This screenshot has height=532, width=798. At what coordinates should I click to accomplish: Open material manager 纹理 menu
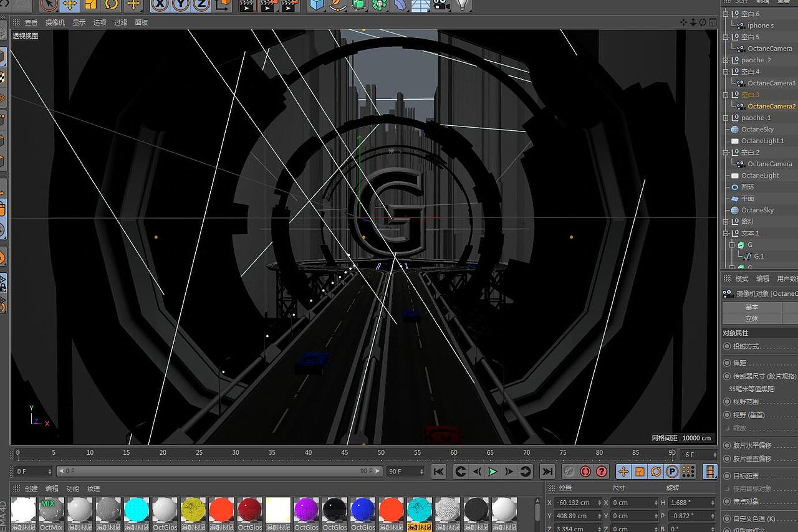pos(94,489)
